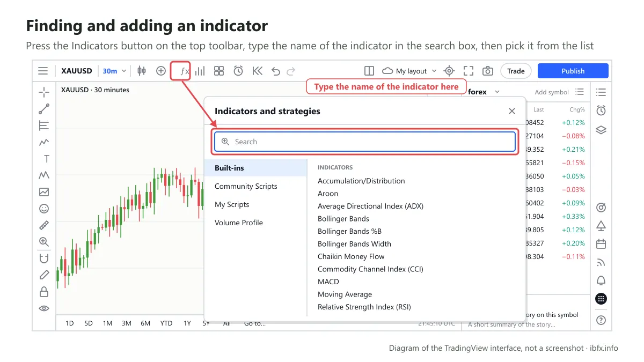Viewport: 644px width, 362px height.
Task: Set chart range to YTD
Action: [166, 323]
